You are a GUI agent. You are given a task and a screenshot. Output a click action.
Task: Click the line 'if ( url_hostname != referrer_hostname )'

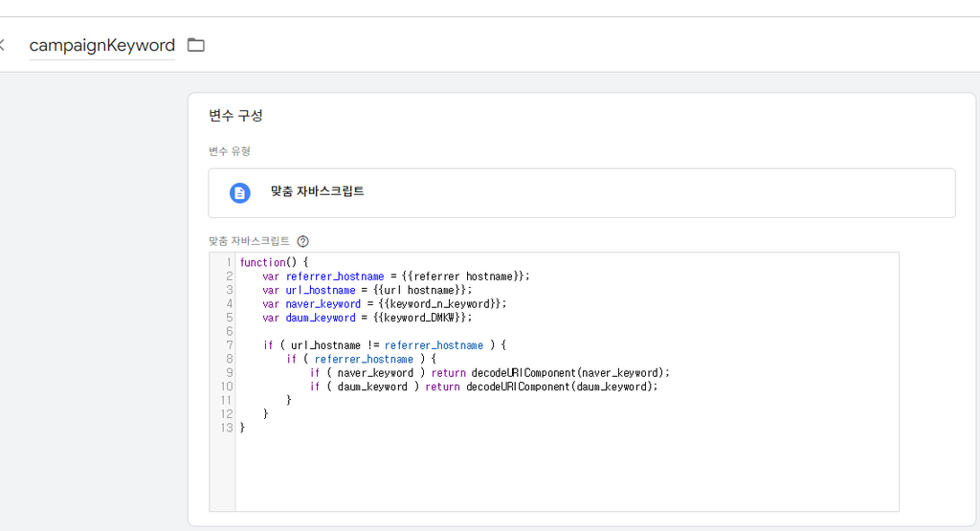pyautogui.click(x=385, y=344)
